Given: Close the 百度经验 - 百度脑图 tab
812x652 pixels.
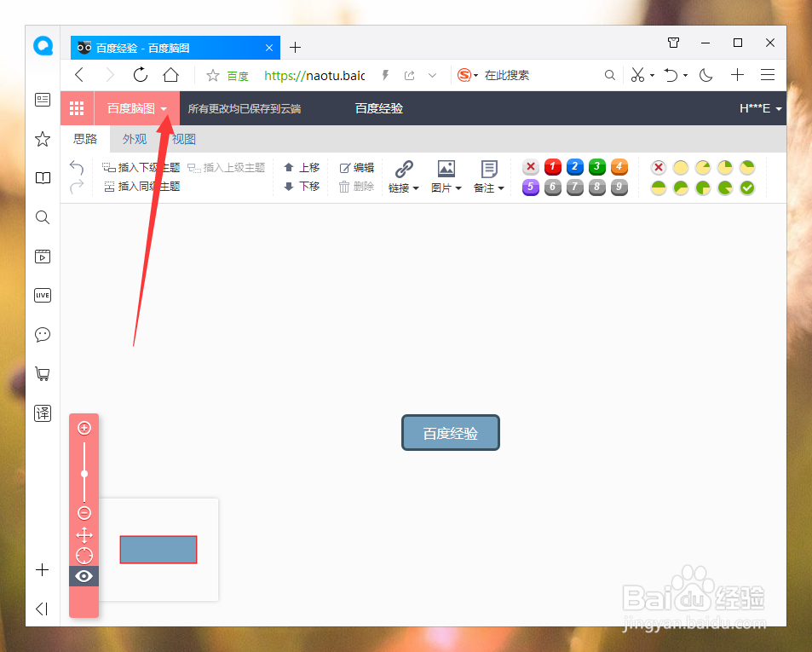Looking at the screenshot, I should click(x=268, y=48).
